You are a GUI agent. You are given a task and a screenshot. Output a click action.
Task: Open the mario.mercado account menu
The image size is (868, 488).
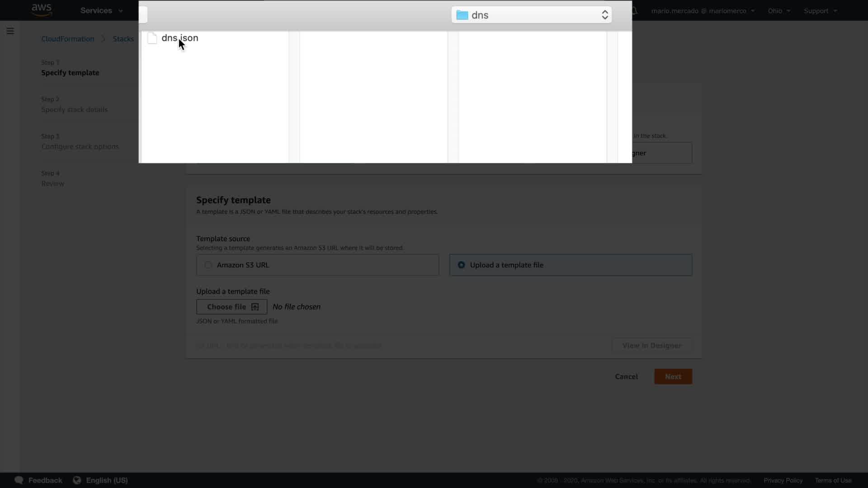click(703, 11)
